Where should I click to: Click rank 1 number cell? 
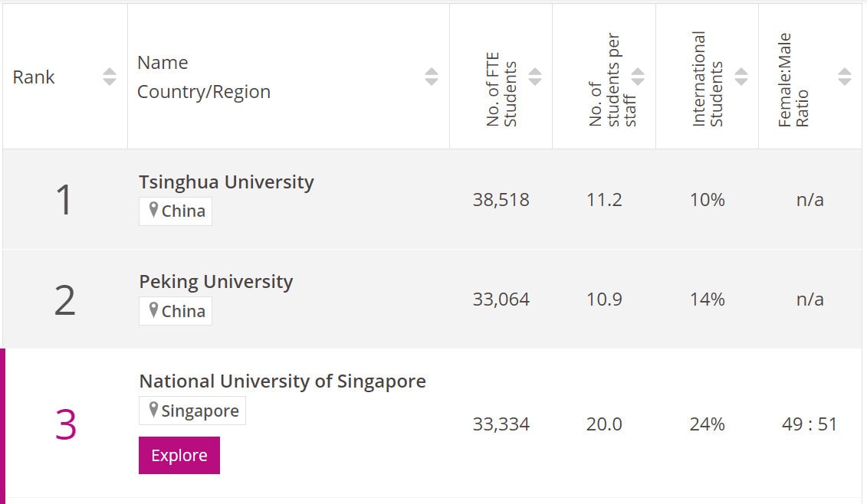[x=64, y=200]
